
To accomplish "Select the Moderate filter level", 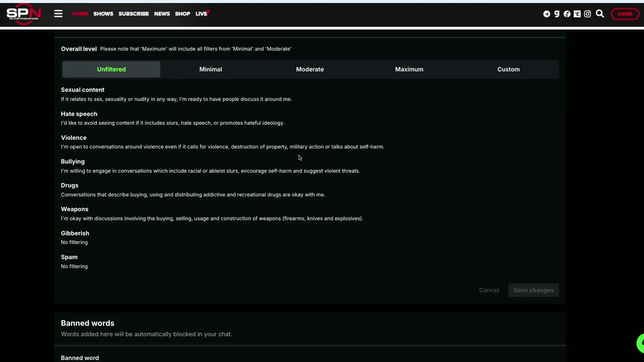I will (x=310, y=69).
